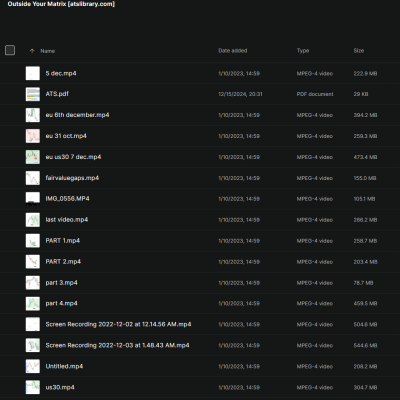Select file name fairvaluegaps.mp4
This screenshot has height=400, width=400.
(72, 178)
